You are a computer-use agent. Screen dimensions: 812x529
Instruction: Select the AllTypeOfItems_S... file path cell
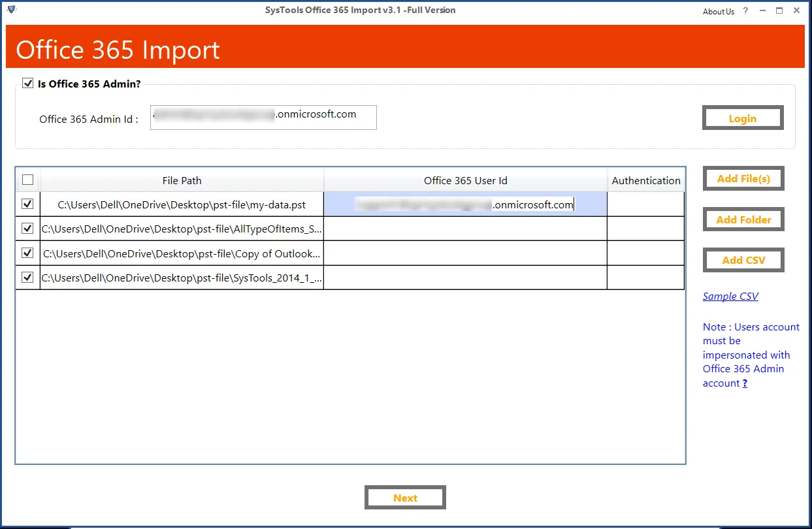coord(182,229)
